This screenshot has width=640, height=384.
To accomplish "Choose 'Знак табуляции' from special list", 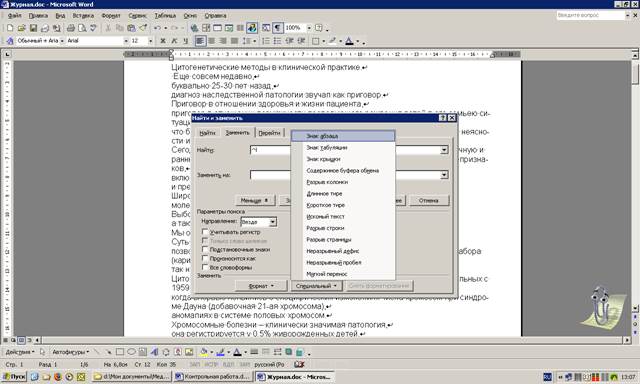I will click(343, 147).
